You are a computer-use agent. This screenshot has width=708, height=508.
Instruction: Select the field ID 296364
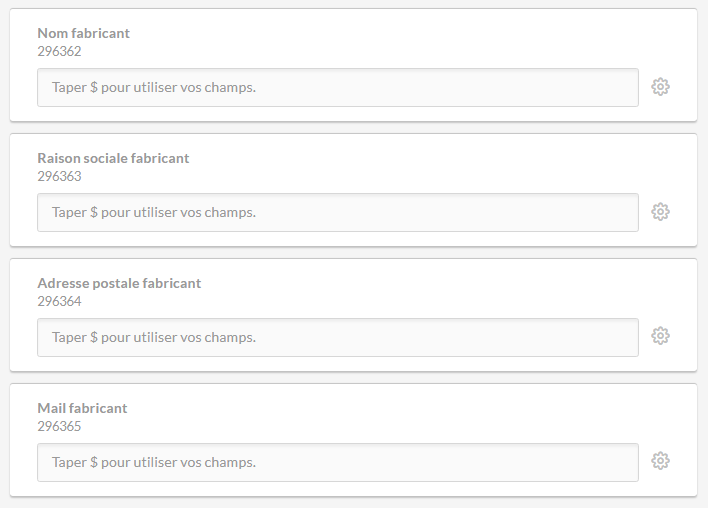pos(59,301)
